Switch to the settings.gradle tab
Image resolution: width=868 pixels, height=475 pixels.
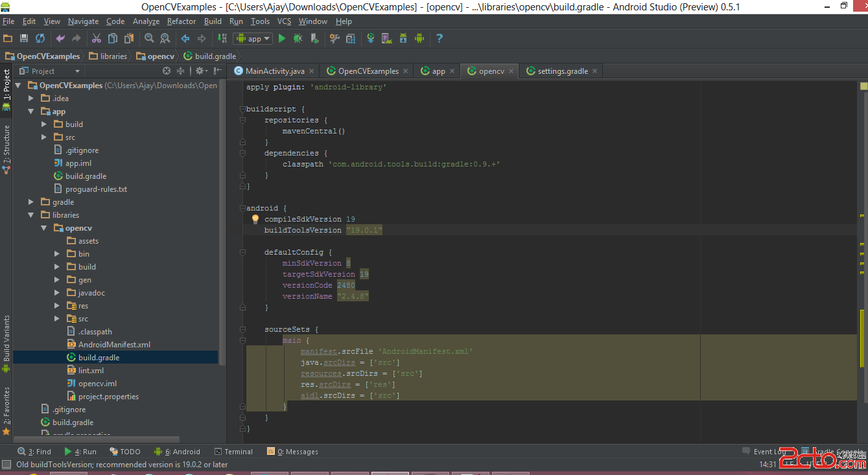coord(563,71)
